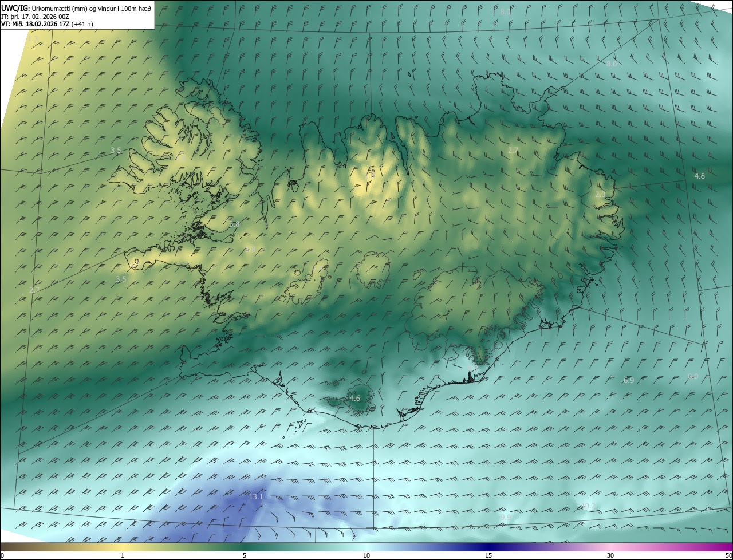
Task: Click the 'VT: Mið. 18.02.2026 17Z (+41 h)' line
Action: [48, 24]
